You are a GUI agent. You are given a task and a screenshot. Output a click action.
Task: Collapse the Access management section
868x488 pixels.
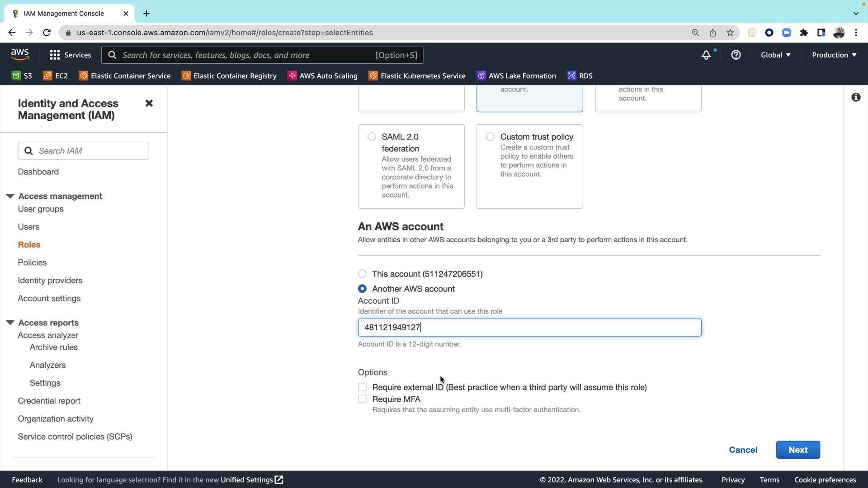pos(10,196)
